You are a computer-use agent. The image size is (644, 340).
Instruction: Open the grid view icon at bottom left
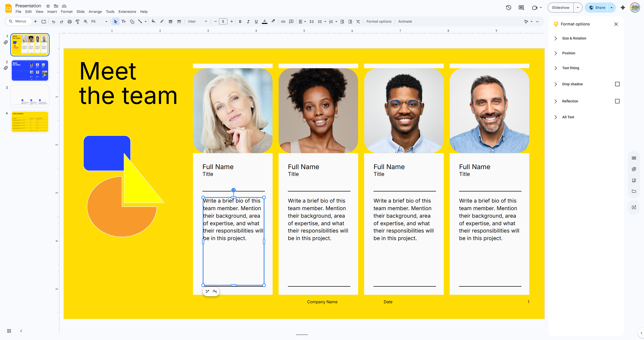click(9, 331)
